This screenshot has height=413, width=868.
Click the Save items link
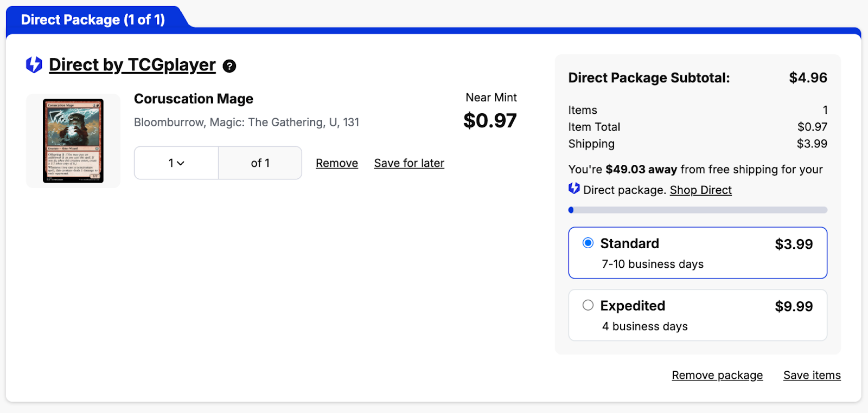pyautogui.click(x=812, y=375)
